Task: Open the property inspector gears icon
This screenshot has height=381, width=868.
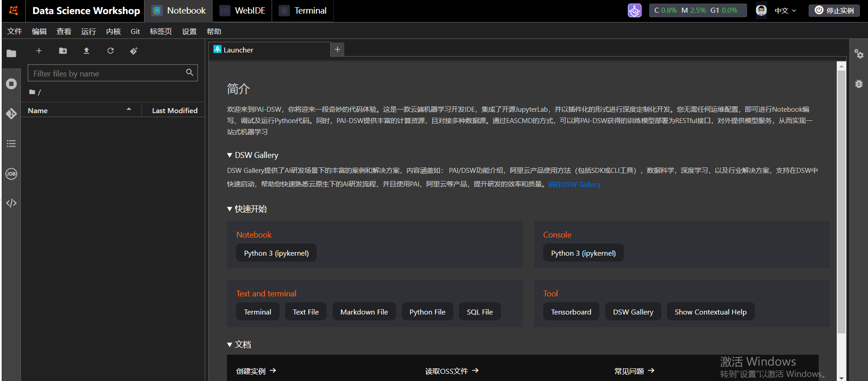Action: [858, 54]
